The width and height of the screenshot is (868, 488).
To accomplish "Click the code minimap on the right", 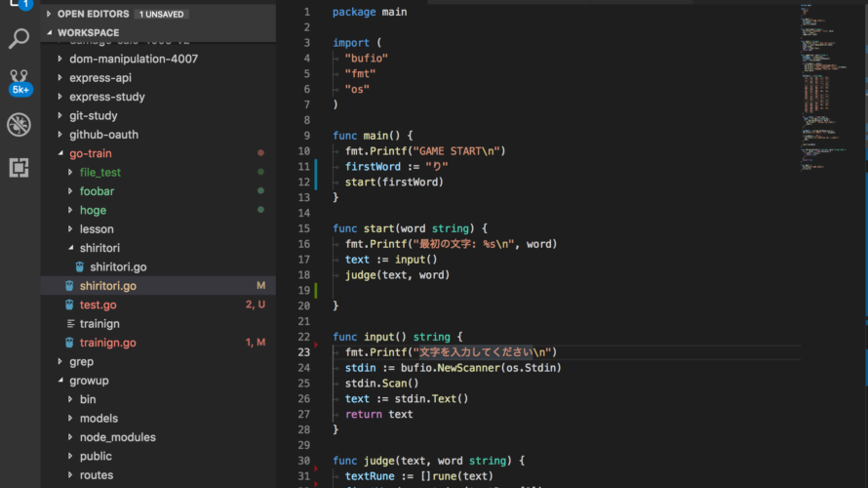I will (x=824, y=86).
